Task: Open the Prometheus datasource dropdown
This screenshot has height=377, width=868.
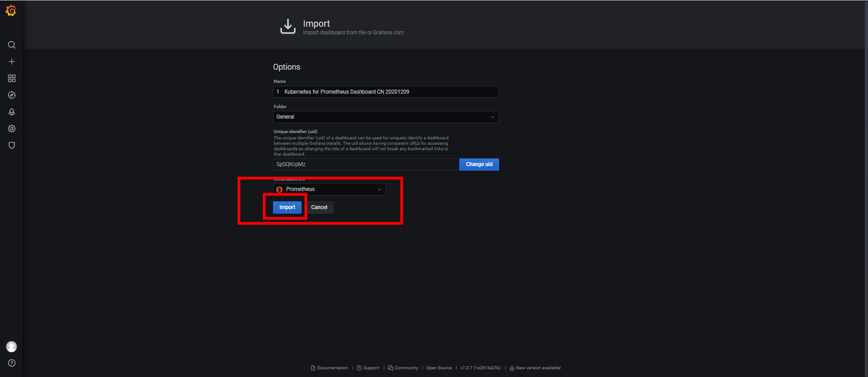Action: 329,189
